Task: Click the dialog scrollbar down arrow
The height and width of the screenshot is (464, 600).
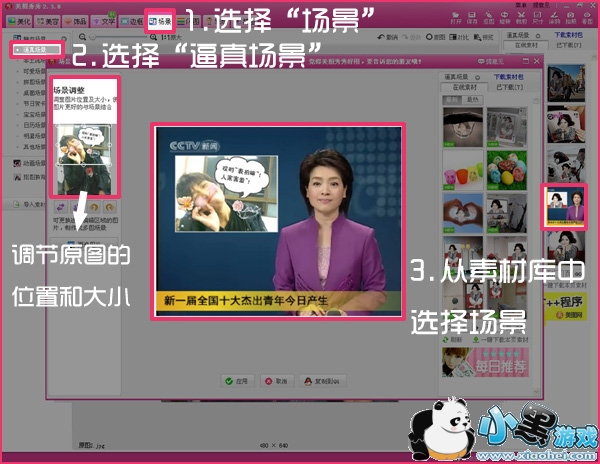Action: coord(536,392)
